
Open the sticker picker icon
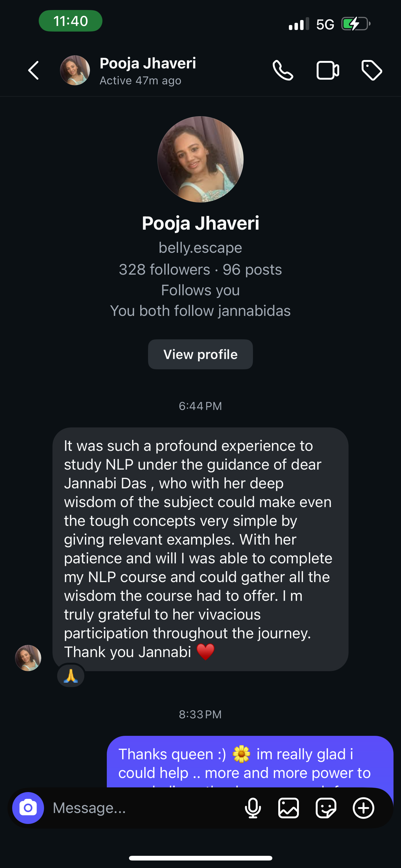click(x=326, y=808)
